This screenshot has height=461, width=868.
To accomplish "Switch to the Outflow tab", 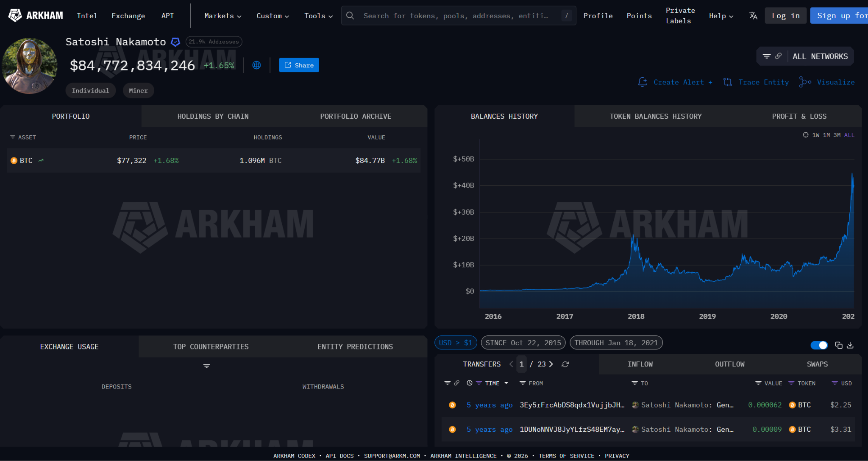I will click(x=729, y=364).
